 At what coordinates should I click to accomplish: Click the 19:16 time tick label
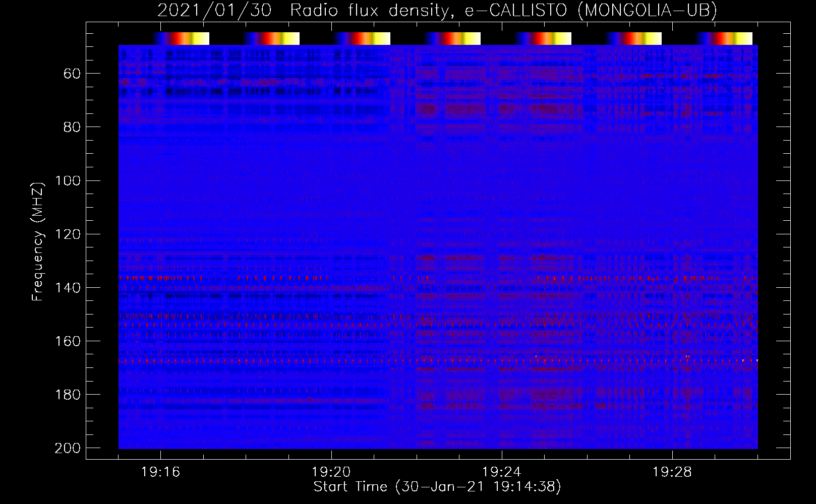coord(160,472)
